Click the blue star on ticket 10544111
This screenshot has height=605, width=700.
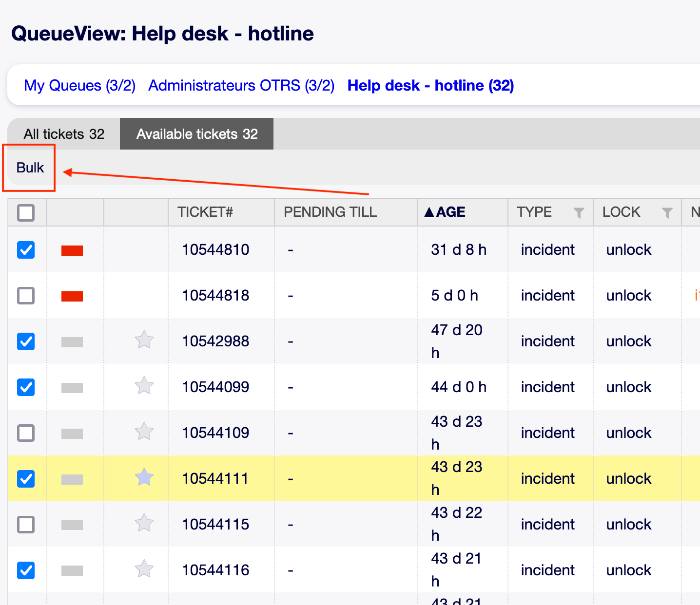coord(144,477)
